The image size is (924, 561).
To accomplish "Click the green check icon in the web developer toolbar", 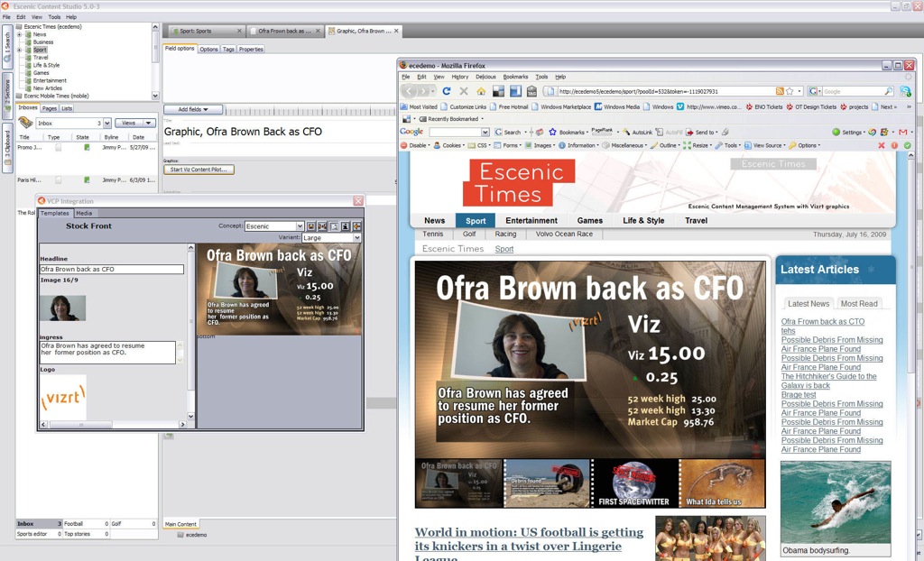I will [x=908, y=145].
